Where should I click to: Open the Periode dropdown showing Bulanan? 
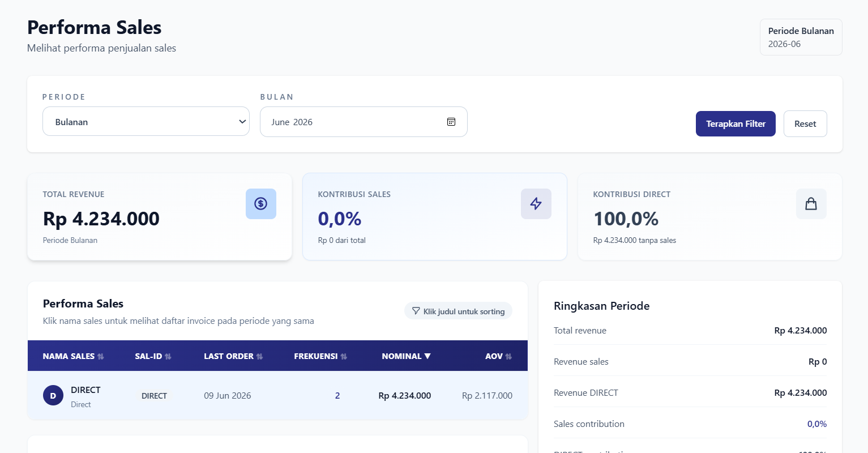[146, 121]
